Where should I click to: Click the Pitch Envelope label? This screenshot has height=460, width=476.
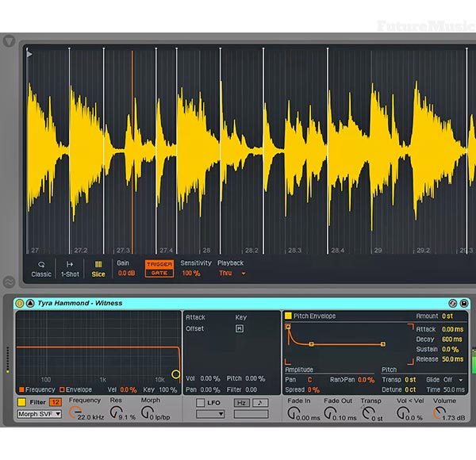pyautogui.click(x=314, y=316)
